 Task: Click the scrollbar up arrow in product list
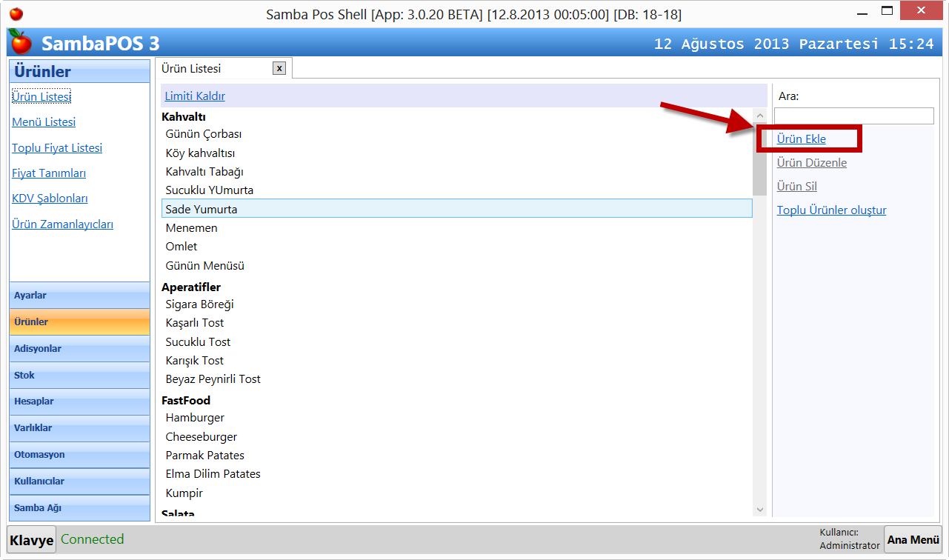759,116
